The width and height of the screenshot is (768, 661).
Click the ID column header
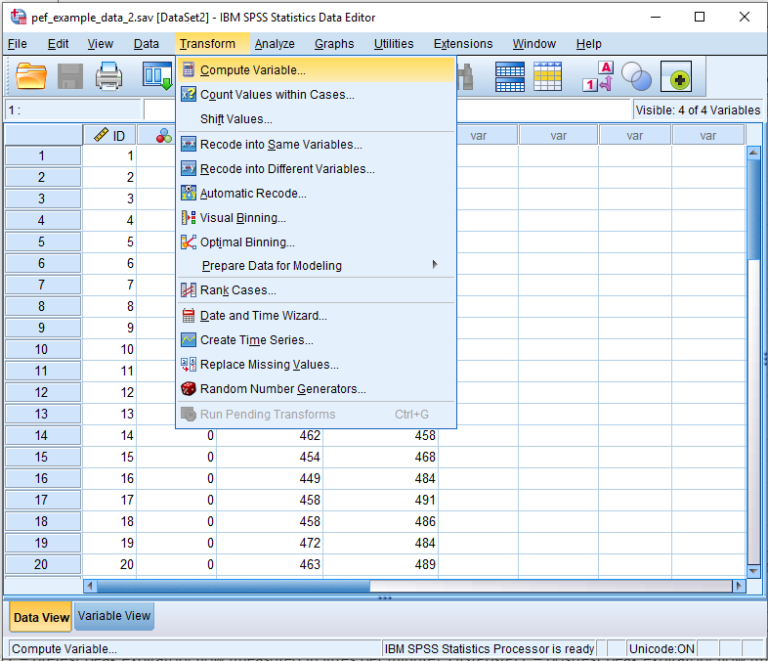109,136
